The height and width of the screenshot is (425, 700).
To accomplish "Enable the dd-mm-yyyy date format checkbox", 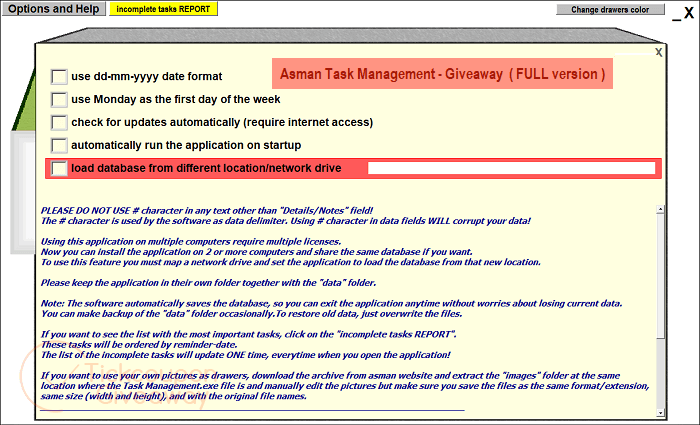I will [59, 76].
